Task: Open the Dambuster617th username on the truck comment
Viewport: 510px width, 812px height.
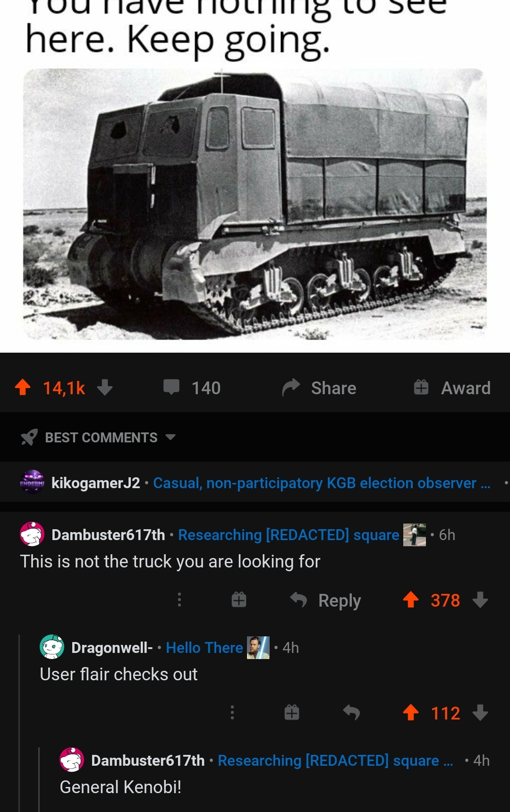Action: click(x=108, y=535)
